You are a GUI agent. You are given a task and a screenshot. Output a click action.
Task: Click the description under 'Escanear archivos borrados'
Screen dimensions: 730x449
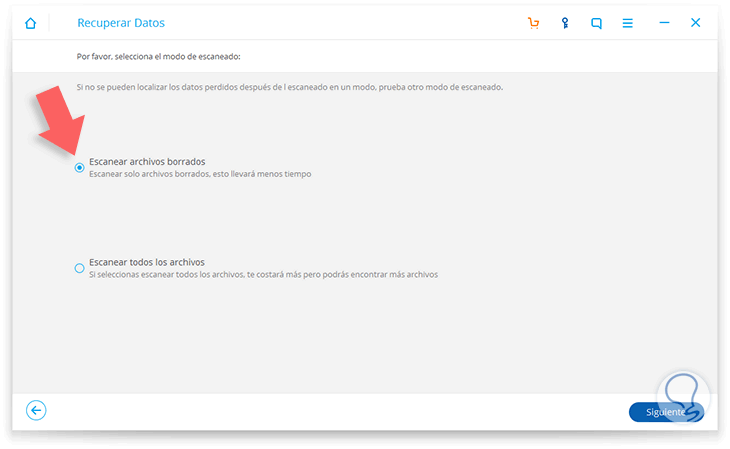[200, 174]
